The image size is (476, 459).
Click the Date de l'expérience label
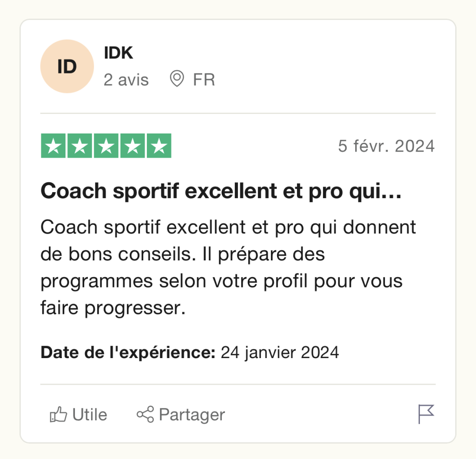[x=128, y=353]
